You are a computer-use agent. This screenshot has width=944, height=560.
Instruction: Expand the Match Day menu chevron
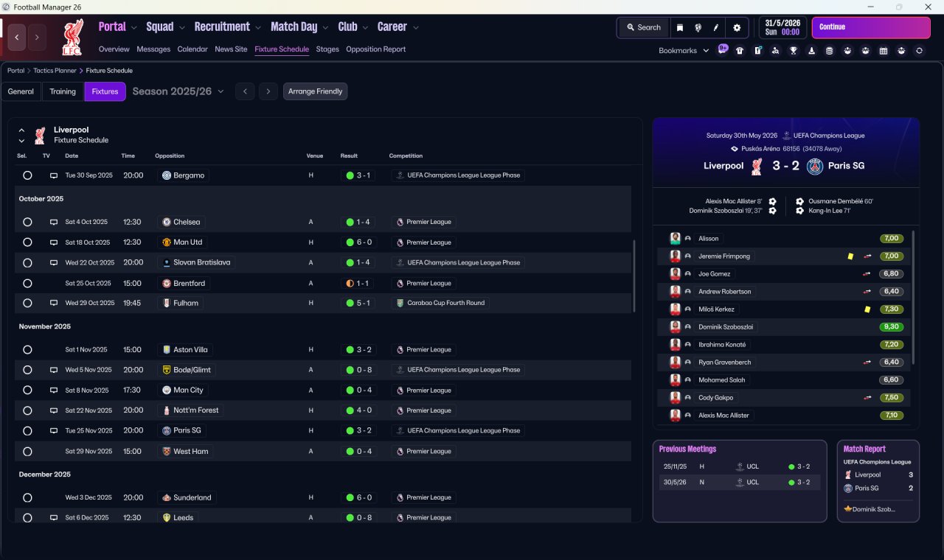tap(325, 28)
